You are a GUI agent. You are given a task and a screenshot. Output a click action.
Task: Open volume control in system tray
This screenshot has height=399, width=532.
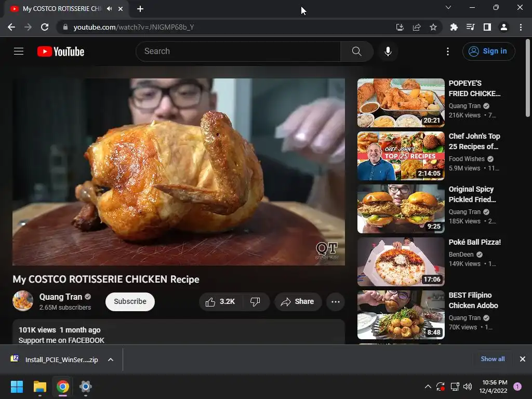click(x=468, y=387)
